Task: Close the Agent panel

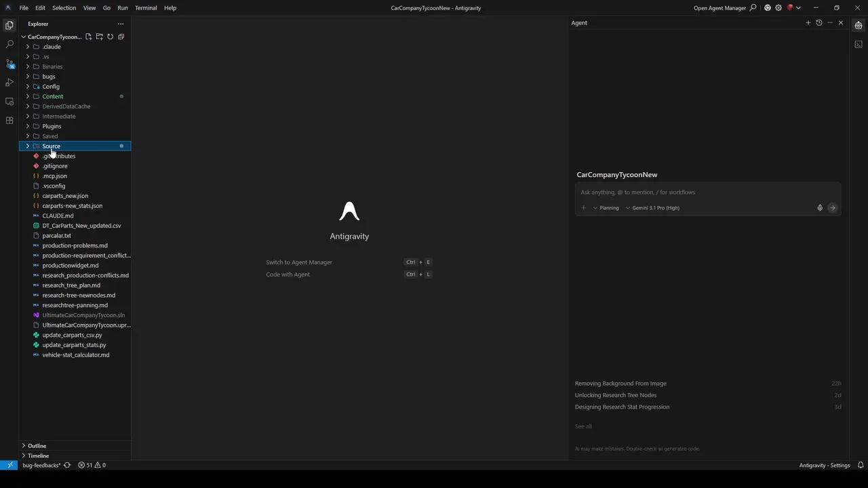Action: pyautogui.click(x=841, y=22)
